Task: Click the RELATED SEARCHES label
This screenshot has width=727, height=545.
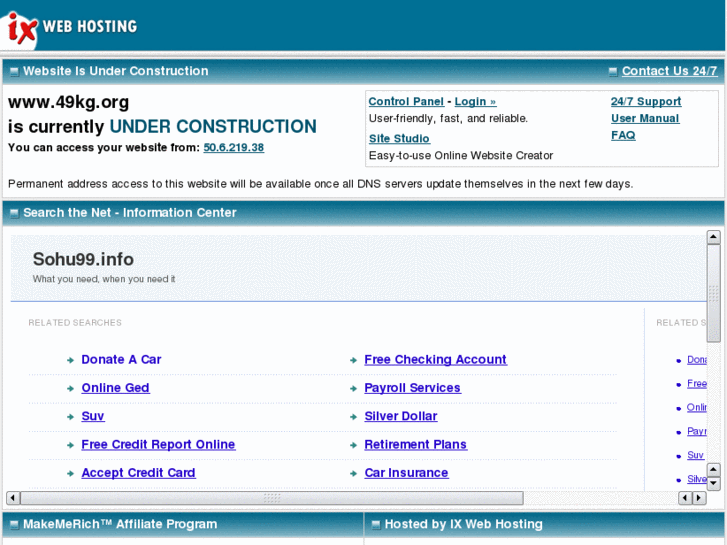Action: (x=75, y=323)
